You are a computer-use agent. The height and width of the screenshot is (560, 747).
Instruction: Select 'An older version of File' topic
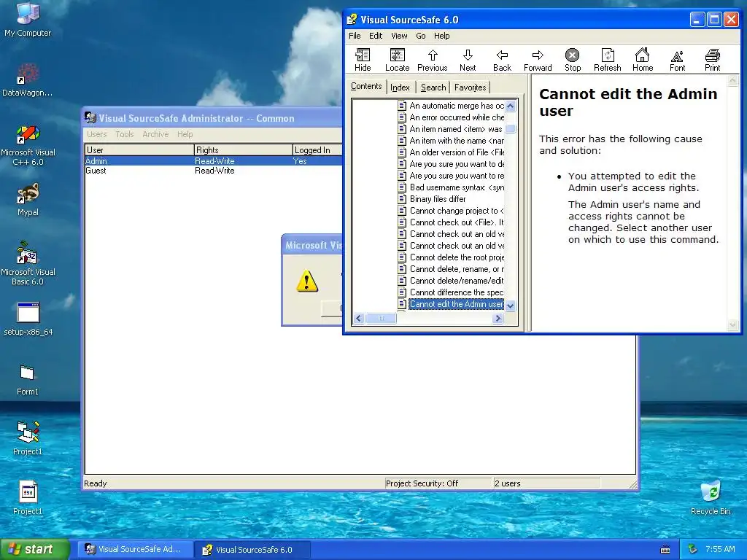coord(451,152)
